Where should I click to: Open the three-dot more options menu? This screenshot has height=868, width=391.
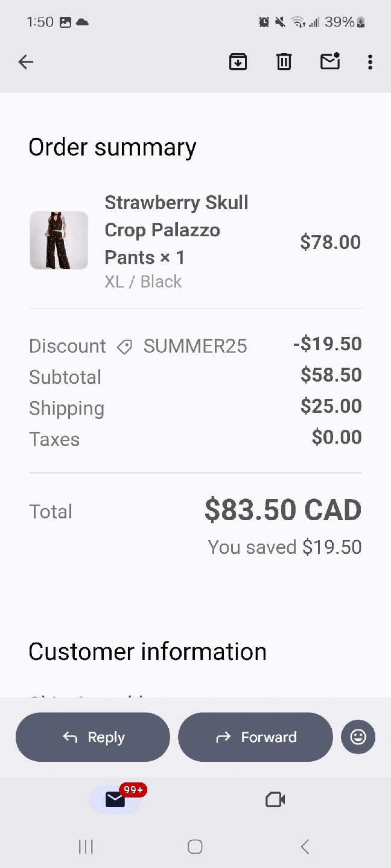click(370, 61)
